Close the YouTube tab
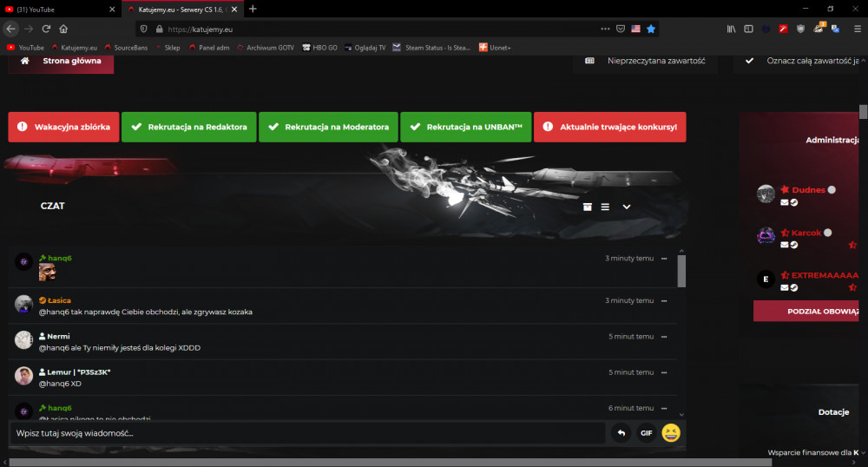Image resolution: width=868 pixels, height=467 pixels. (112, 10)
